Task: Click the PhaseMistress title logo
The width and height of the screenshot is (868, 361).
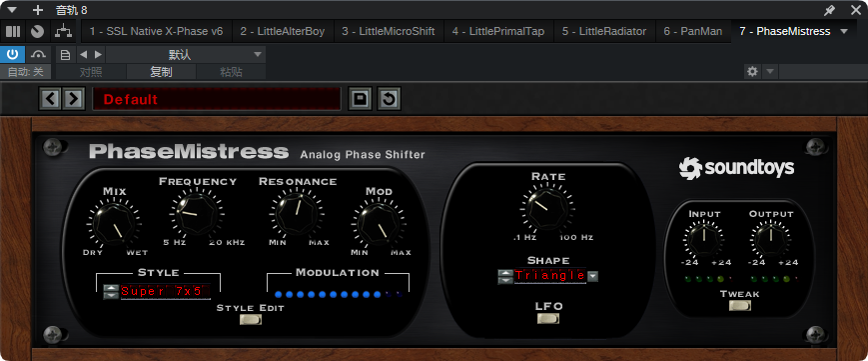Action: coord(189,152)
